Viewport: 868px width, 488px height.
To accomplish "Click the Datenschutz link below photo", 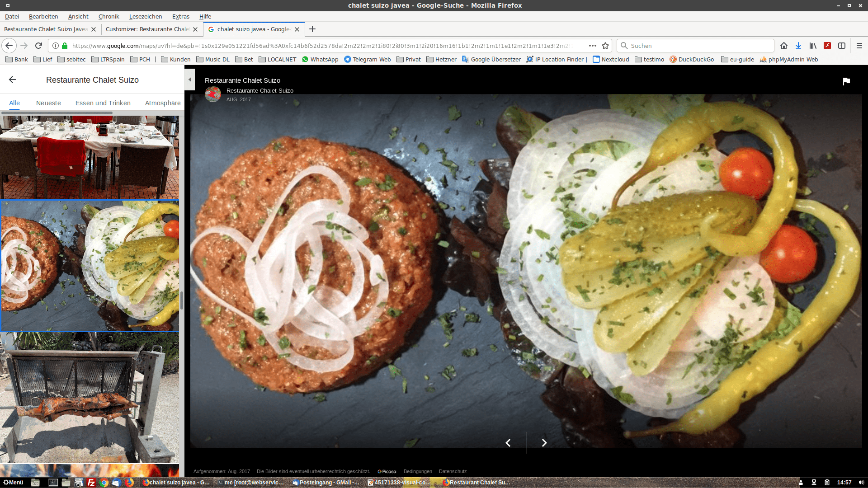I will [453, 471].
